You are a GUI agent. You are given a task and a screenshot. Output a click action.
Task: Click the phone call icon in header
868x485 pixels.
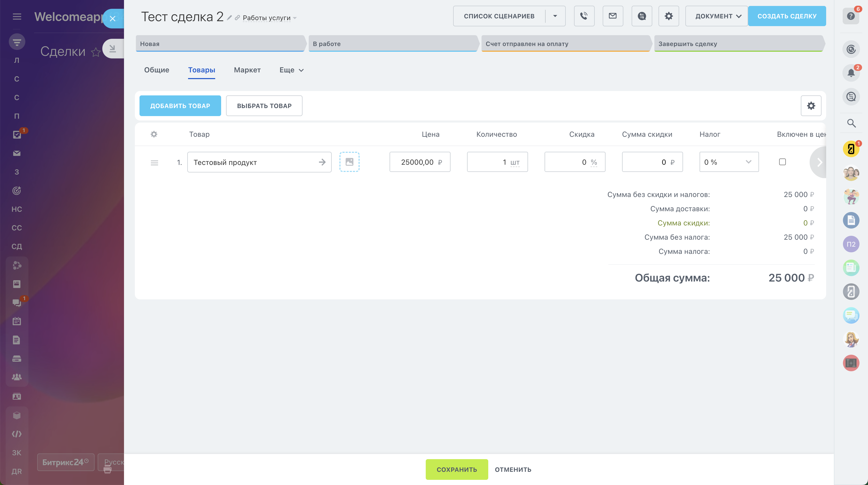pos(584,16)
